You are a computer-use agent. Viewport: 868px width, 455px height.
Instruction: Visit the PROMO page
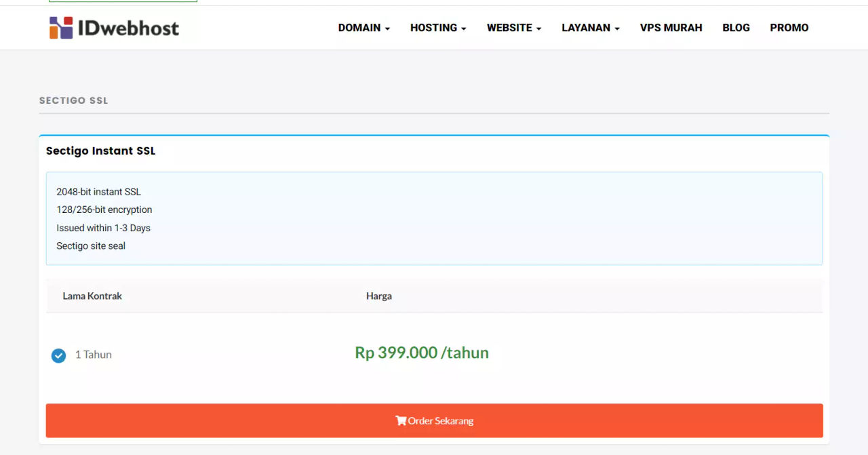pos(789,28)
